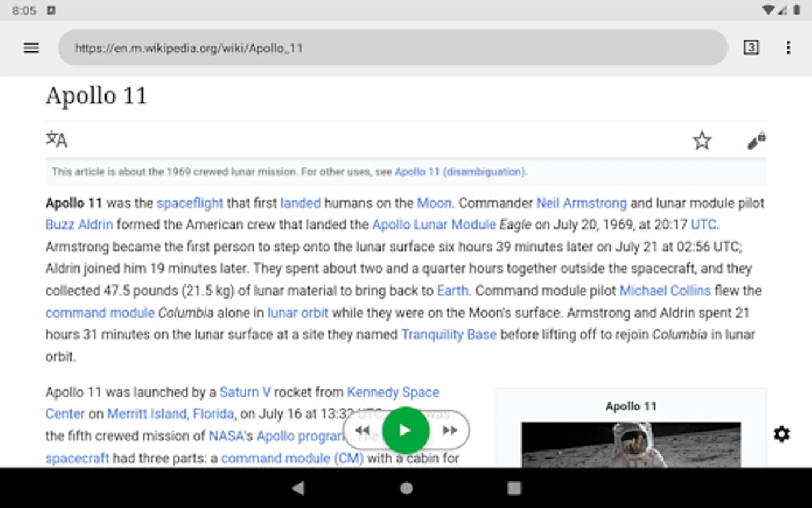Open the command module (CM) link
The width and height of the screenshot is (812, 508).
(292, 458)
